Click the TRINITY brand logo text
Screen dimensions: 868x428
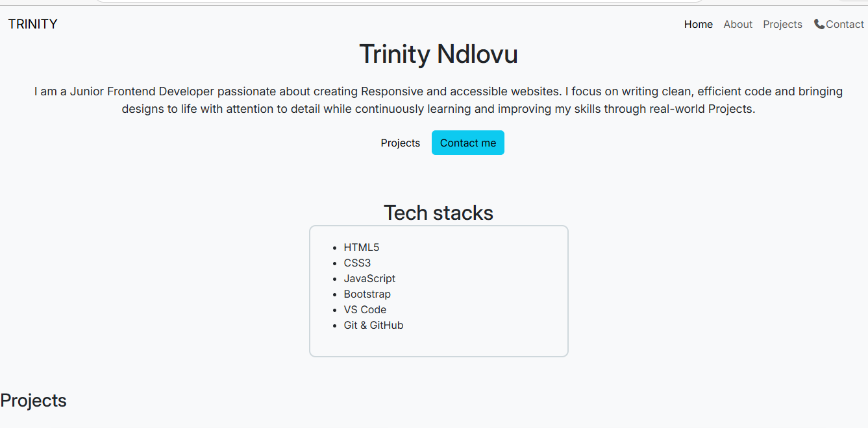[x=32, y=24]
